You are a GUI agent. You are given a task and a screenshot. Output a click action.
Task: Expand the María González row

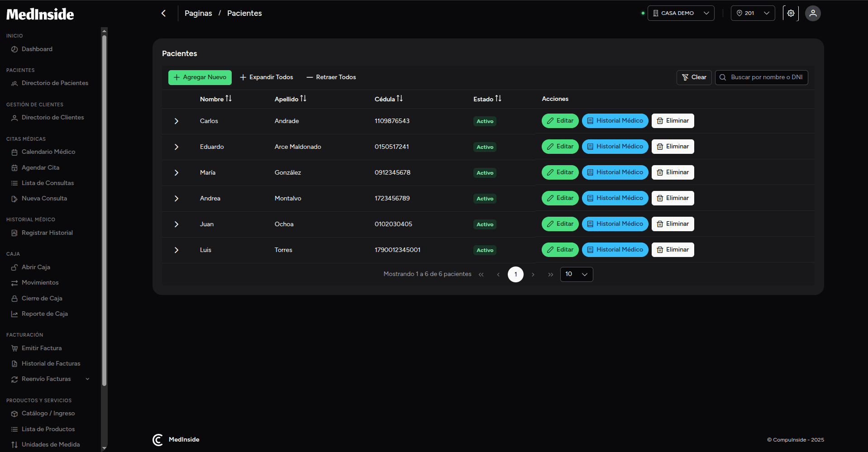click(x=176, y=173)
